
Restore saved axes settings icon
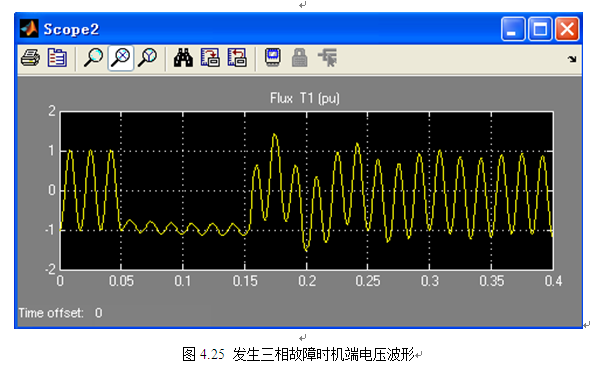237,58
